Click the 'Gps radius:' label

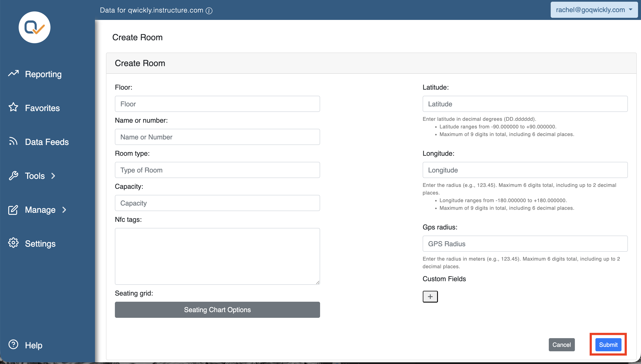440,227
